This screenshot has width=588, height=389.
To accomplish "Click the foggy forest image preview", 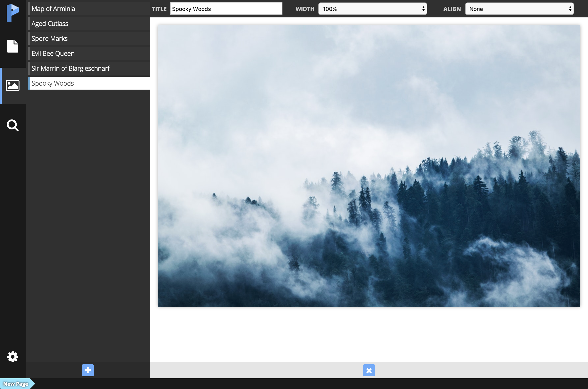I will 369,166.
